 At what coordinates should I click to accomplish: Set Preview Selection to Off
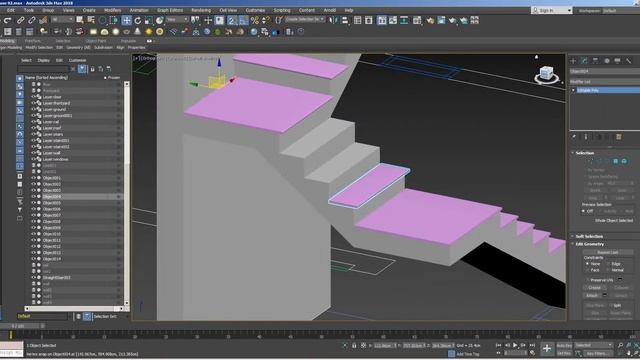coord(583,211)
